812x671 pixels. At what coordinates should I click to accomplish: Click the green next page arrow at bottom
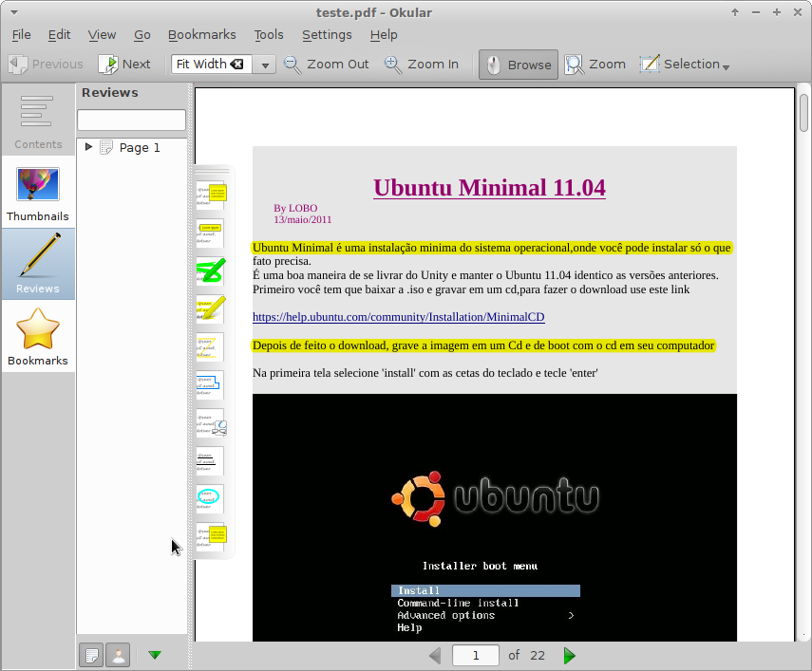(x=569, y=656)
